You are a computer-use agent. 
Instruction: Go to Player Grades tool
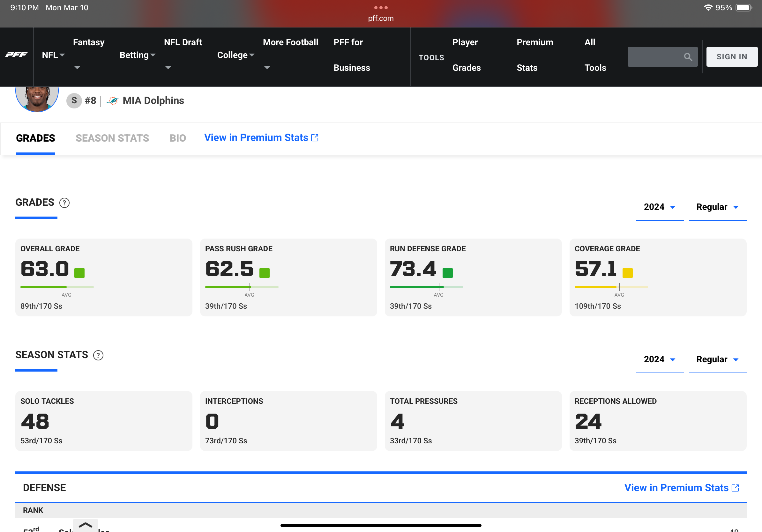(x=467, y=55)
